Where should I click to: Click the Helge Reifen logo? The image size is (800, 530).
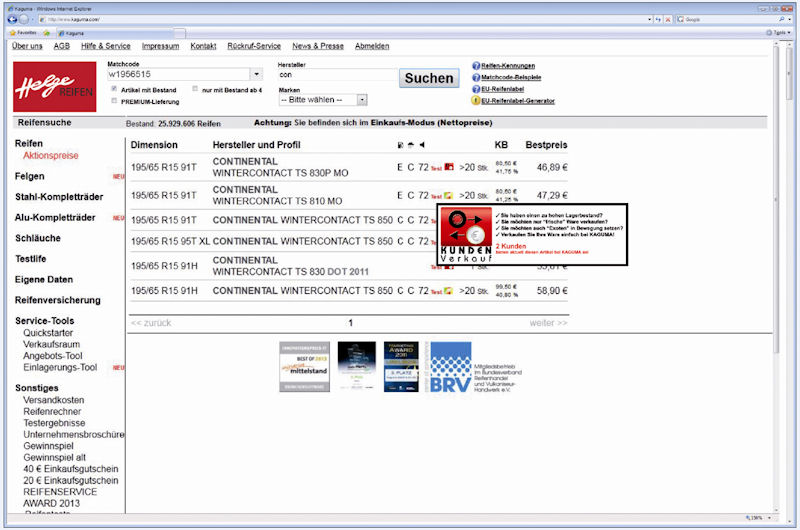(55, 87)
